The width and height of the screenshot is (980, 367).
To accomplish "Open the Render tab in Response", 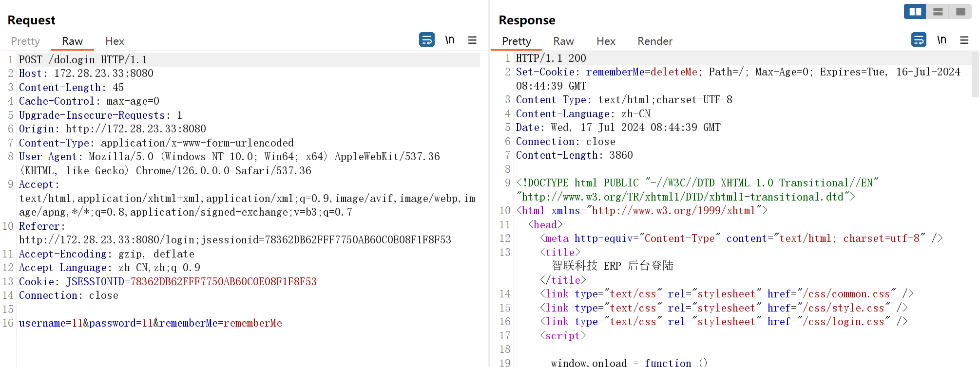I will tap(655, 41).
